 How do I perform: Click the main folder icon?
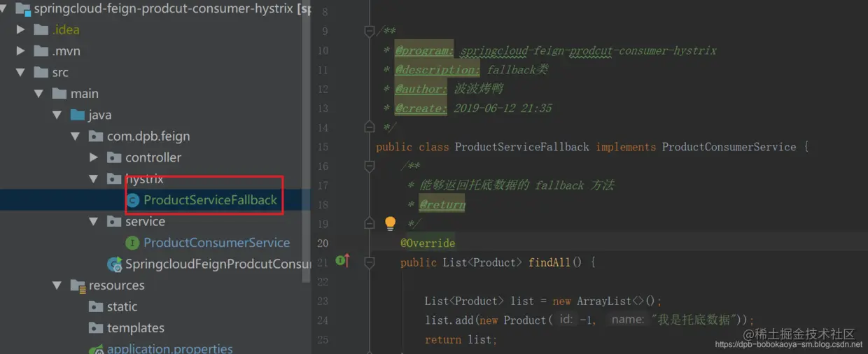click(x=59, y=94)
